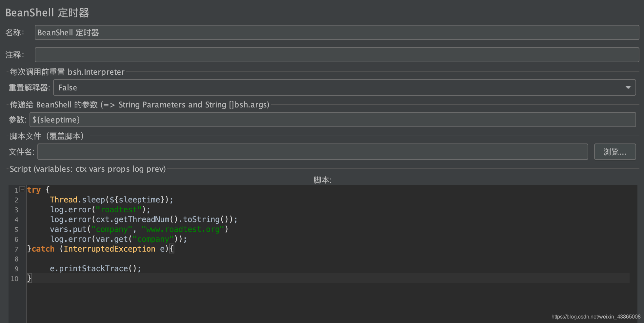Click the 注释 comment input field
The height and width of the screenshot is (323, 644).
click(337, 55)
